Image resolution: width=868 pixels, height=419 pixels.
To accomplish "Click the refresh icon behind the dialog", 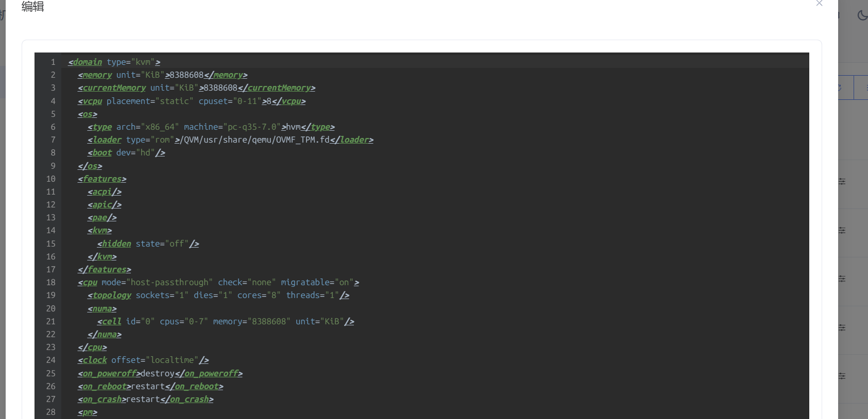I will [x=841, y=88].
